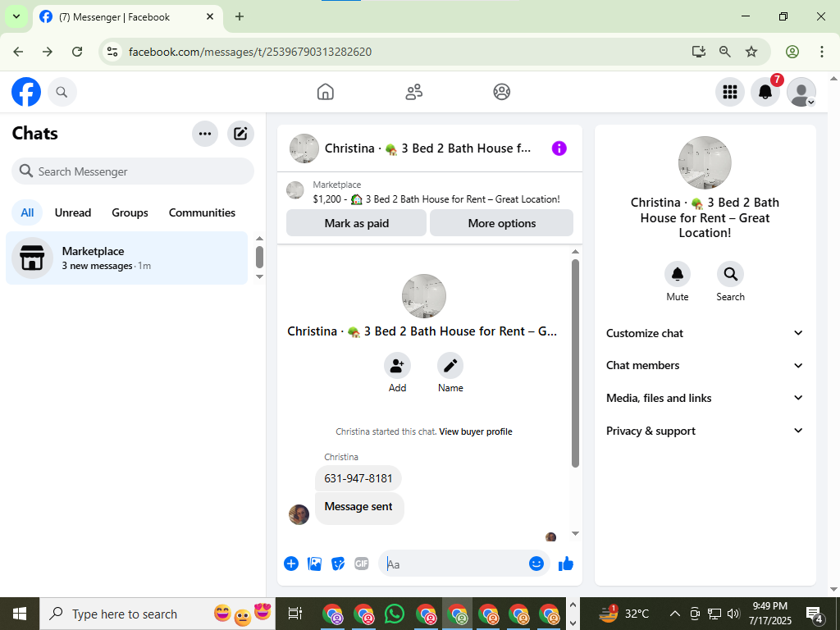
Task: Switch to the Messenger | Facebook browser tab
Action: pyautogui.click(x=127, y=17)
